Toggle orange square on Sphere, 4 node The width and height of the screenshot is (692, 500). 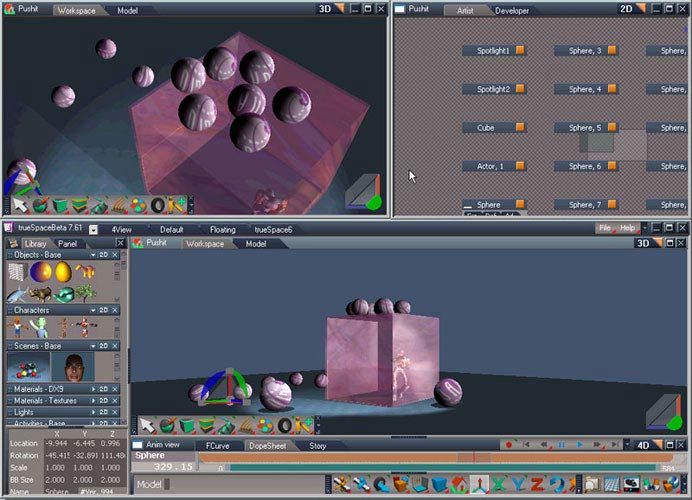click(611, 89)
